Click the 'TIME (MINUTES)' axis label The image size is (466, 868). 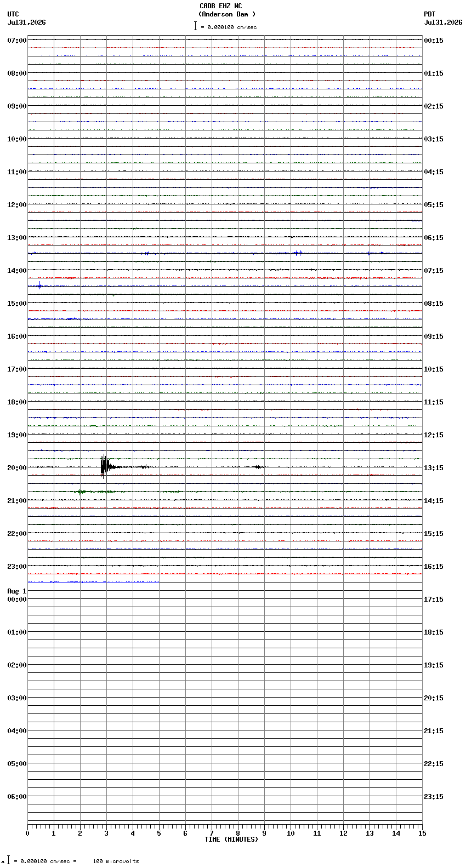click(x=231, y=840)
